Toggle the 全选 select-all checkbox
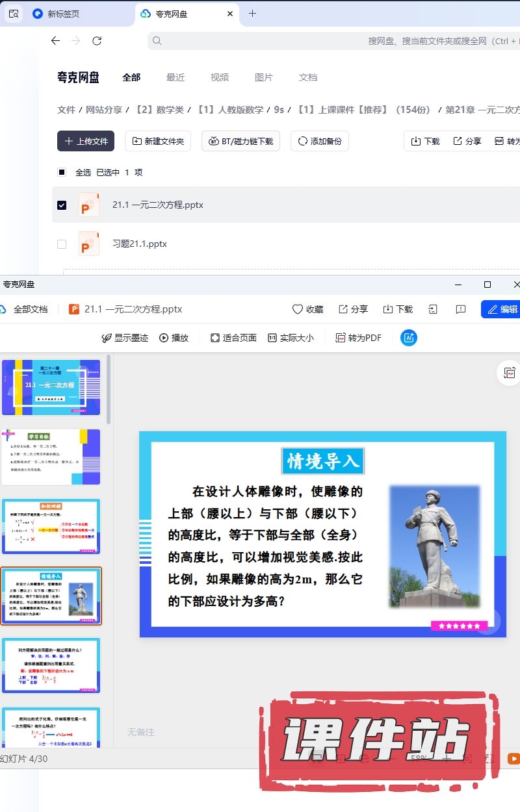520x812 pixels. pos(62,172)
